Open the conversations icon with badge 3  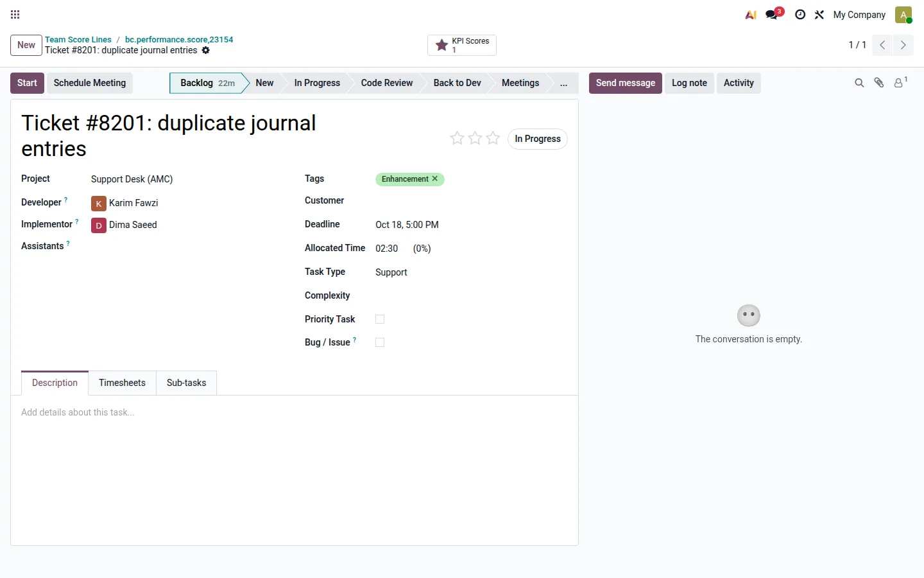click(774, 14)
